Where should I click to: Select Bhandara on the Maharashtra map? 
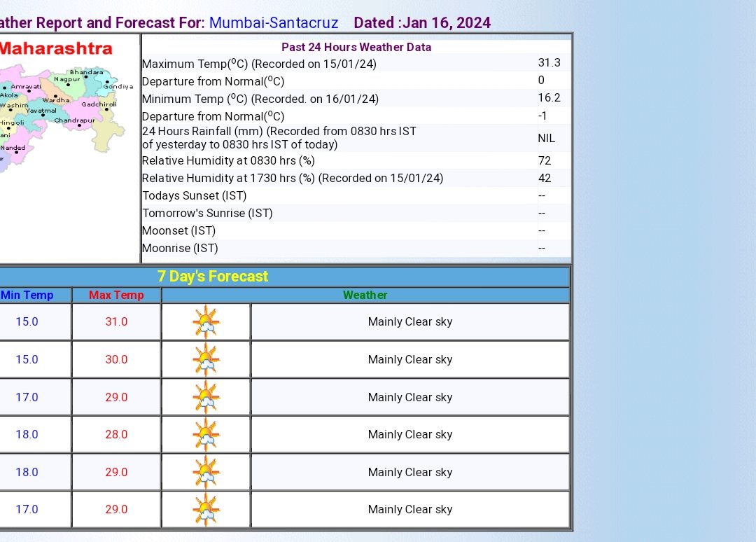86,72
